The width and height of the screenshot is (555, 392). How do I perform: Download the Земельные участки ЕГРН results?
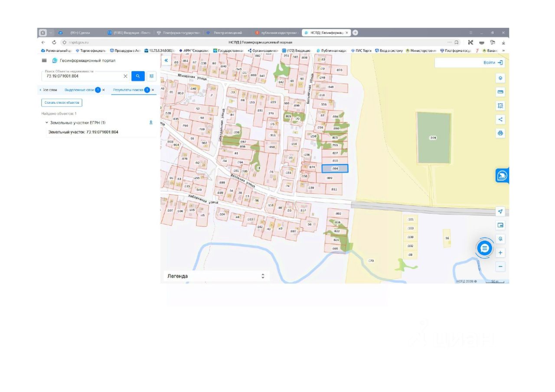click(x=151, y=122)
